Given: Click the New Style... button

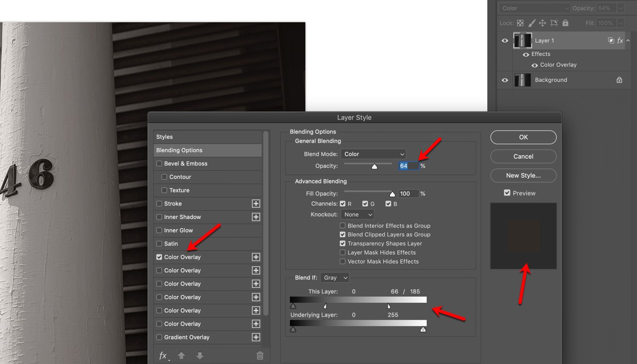Looking at the screenshot, I should (523, 175).
